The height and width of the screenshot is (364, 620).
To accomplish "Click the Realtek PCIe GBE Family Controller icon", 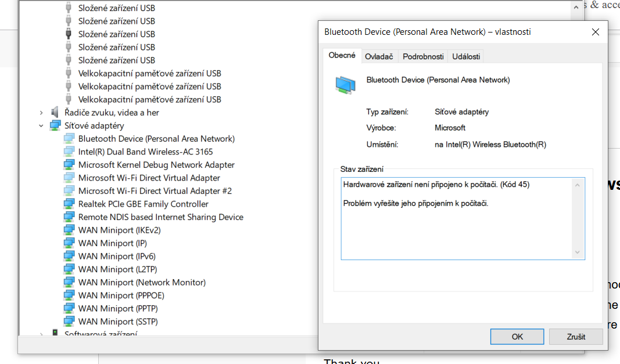I will [x=69, y=204].
